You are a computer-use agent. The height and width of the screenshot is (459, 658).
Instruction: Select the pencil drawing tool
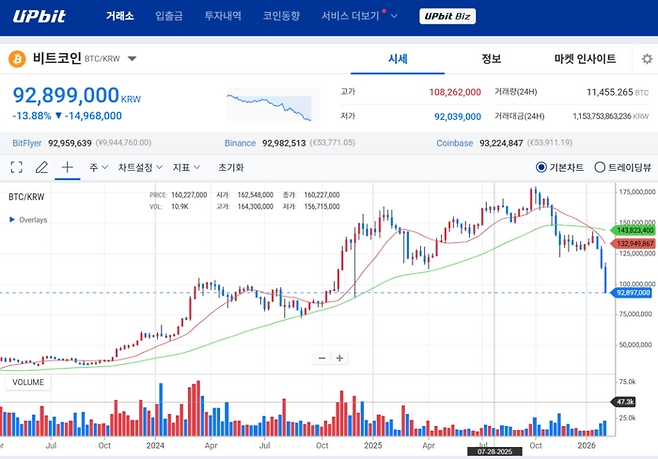point(42,167)
